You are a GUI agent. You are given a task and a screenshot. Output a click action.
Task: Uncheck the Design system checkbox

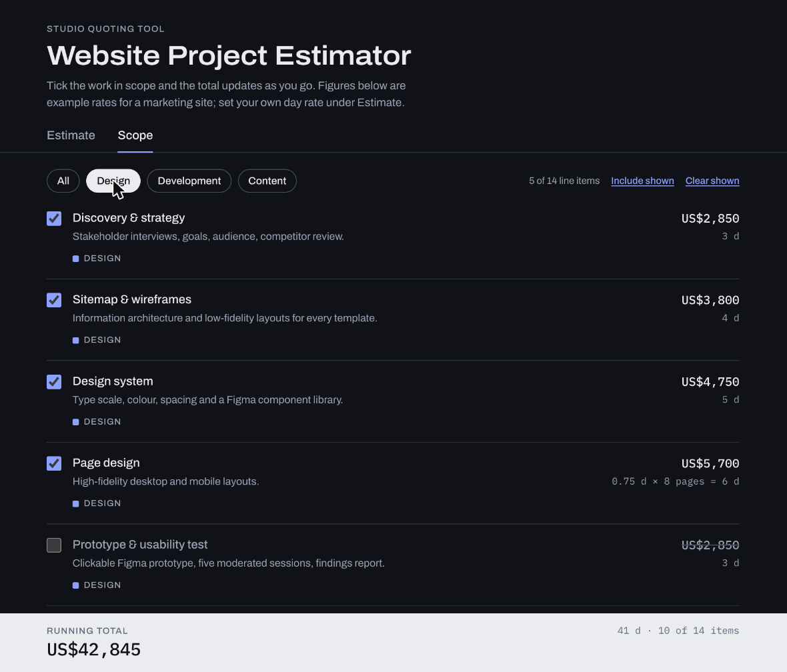pos(54,382)
